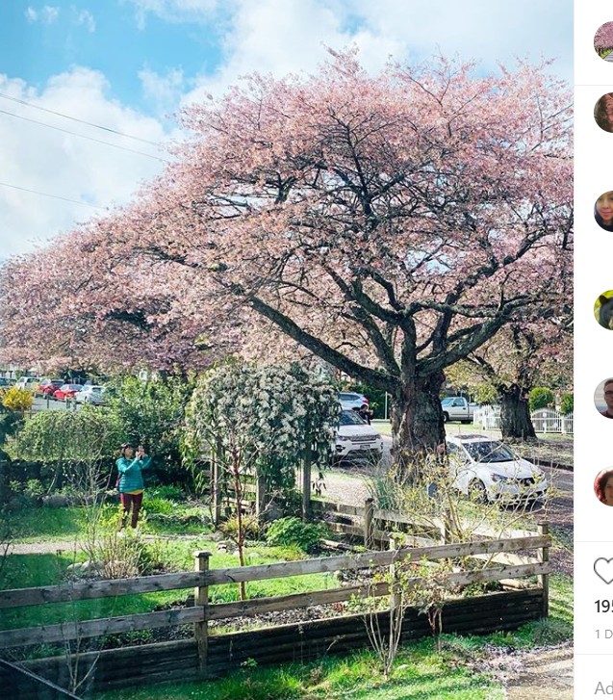Open the post timestamp starting with 1 D
Viewport: 613px width, 700px height.
pos(604,634)
